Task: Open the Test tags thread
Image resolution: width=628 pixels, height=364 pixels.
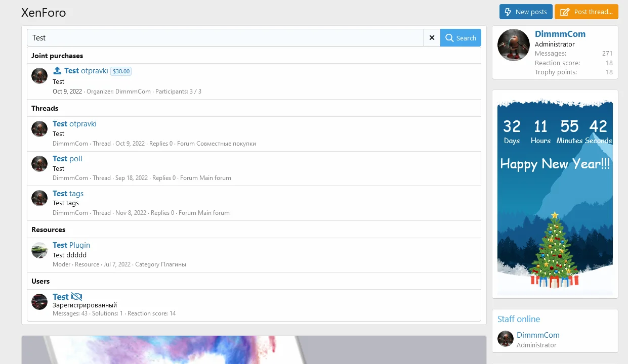Action: 68,194
